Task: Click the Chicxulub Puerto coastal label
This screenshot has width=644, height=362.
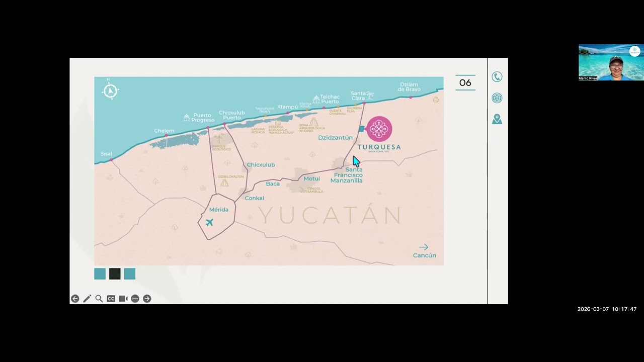Action: (232, 115)
